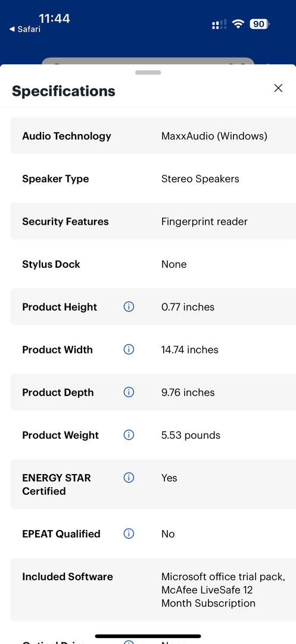This screenshot has height=644, width=296.
Task: Show info for Product Weight
Action: pyautogui.click(x=129, y=435)
